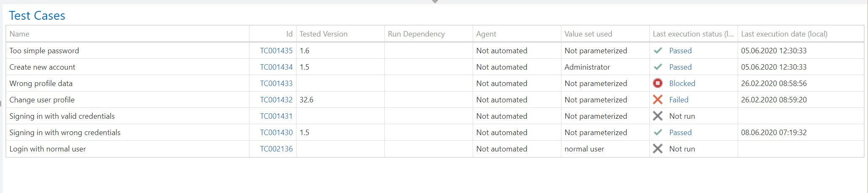Click the Blocked status link
Screen dimensions: 868x193
click(682, 83)
